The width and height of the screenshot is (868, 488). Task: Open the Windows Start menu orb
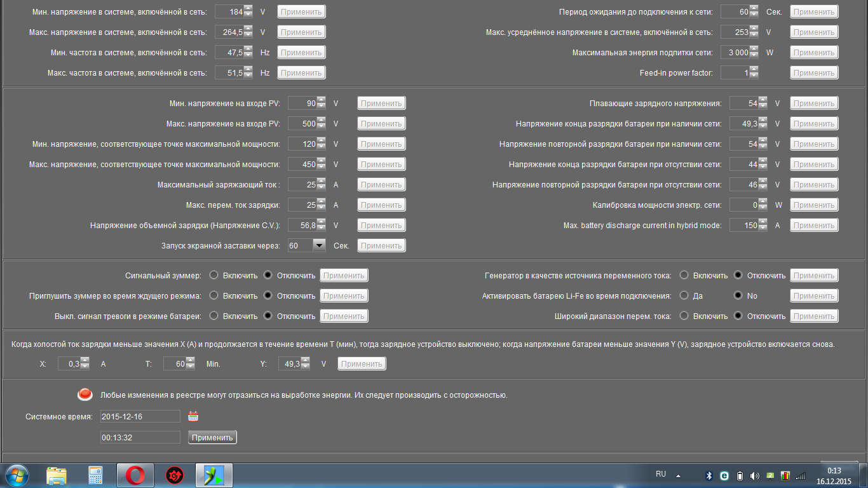17,475
